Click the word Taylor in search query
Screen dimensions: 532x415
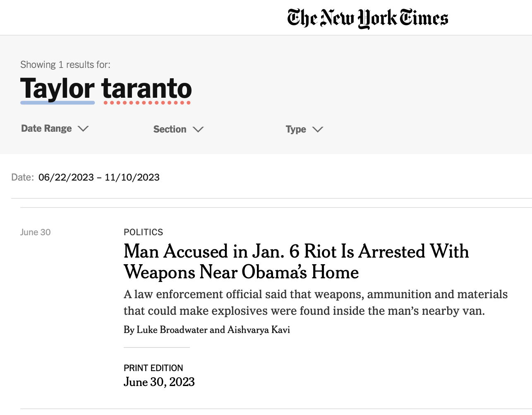tap(58, 89)
